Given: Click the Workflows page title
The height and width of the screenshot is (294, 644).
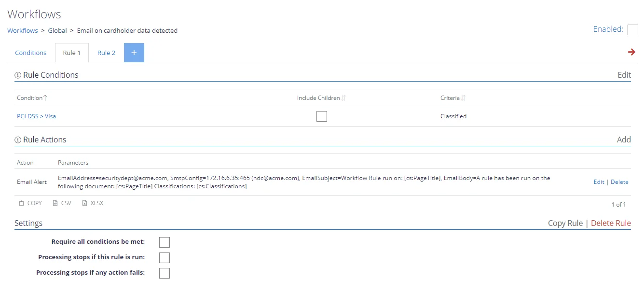Looking at the screenshot, I should 34,14.
